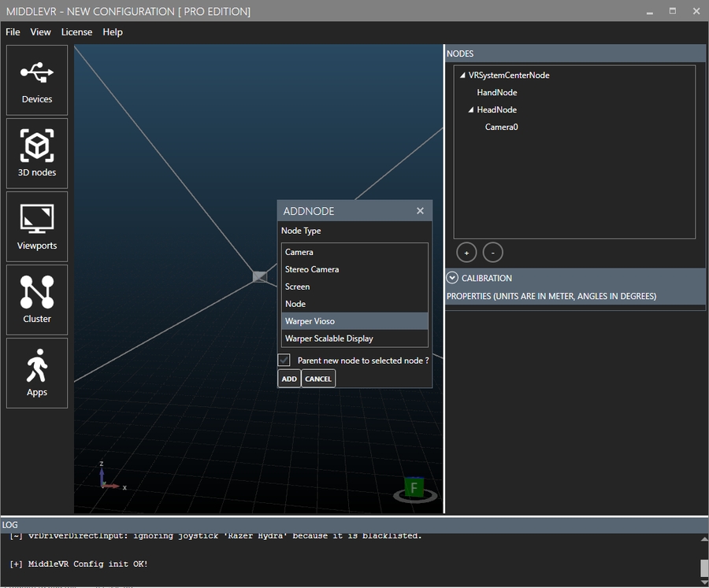Image resolution: width=709 pixels, height=588 pixels.
Task: Open the Cluster configuration panel
Action: click(37, 300)
